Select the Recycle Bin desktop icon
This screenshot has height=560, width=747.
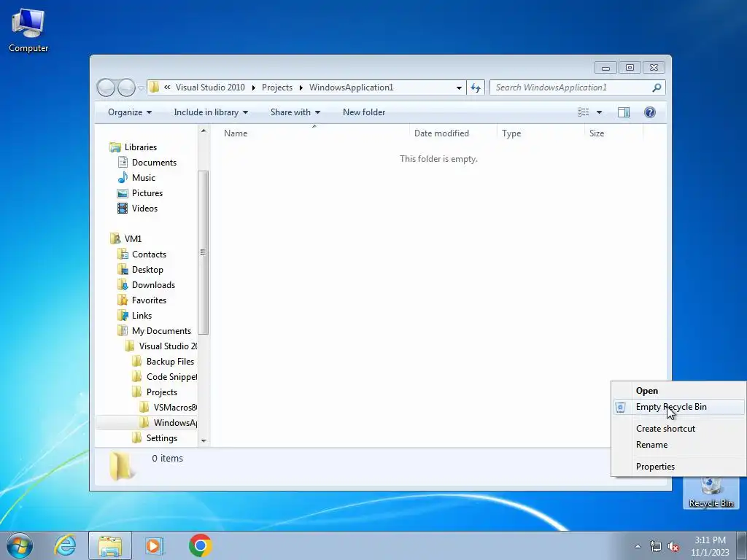coord(711,493)
